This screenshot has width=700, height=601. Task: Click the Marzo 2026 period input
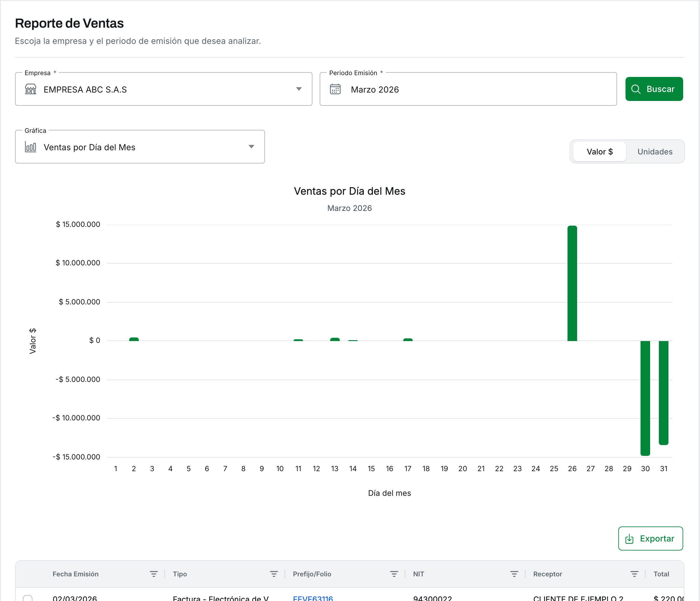[468, 89]
